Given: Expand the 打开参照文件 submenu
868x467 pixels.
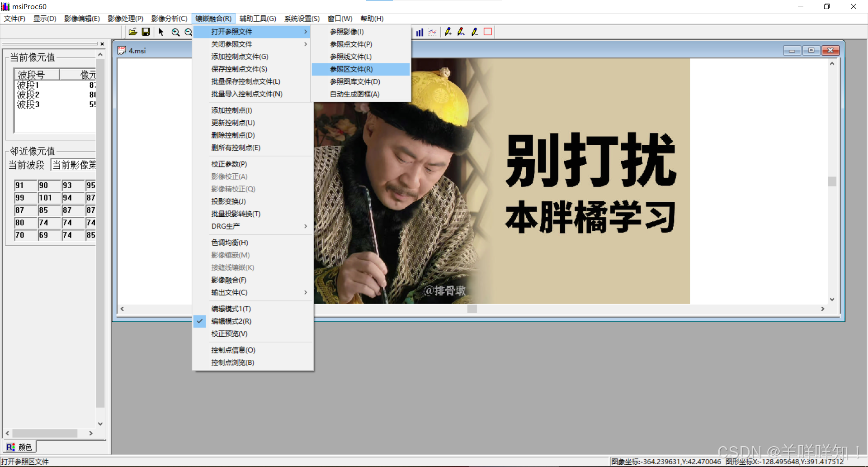Looking at the screenshot, I should [252, 32].
